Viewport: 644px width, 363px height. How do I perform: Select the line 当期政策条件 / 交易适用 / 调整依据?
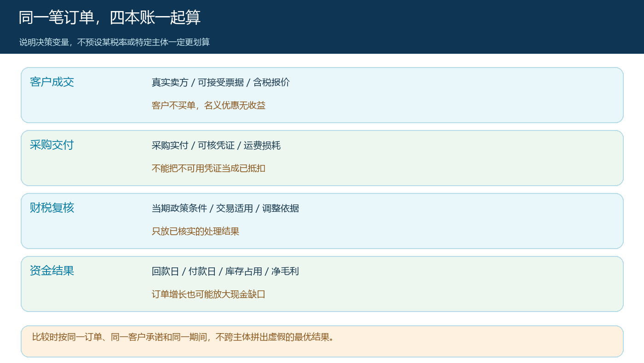[225, 209]
